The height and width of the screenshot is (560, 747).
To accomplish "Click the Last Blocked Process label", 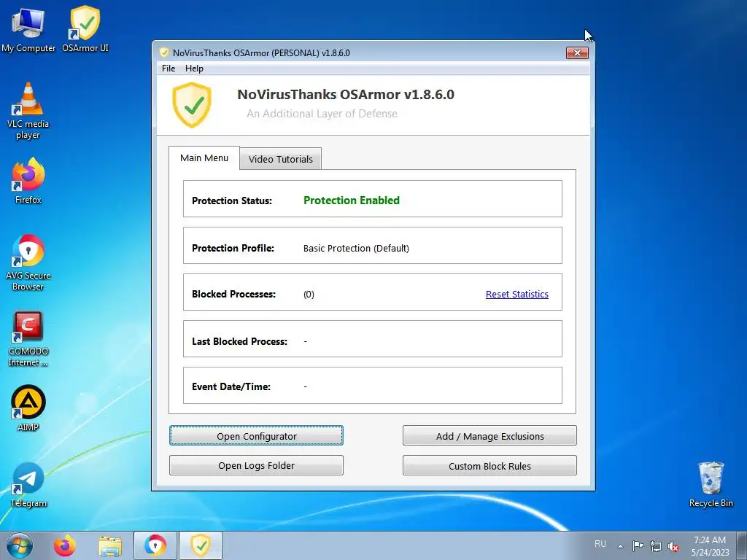I will click(239, 341).
